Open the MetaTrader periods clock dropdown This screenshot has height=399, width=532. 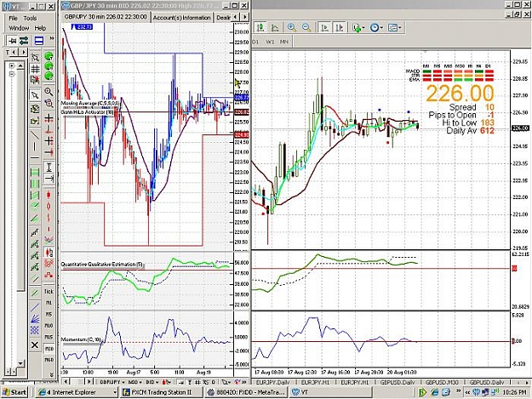(376, 27)
